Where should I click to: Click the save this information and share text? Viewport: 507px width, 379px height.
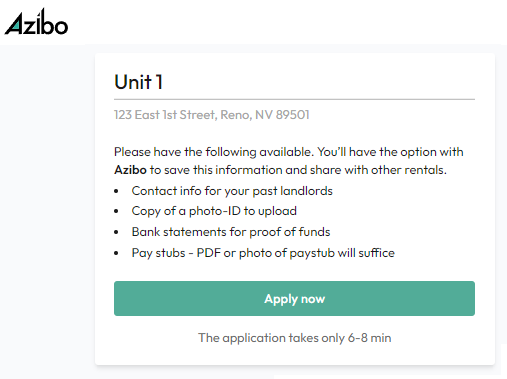pyautogui.click(x=253, y=170)
